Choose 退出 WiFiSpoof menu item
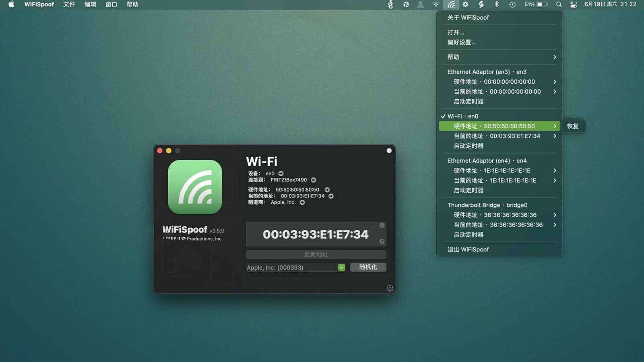This screenshot has height=362, width=644. pos(500,249)
